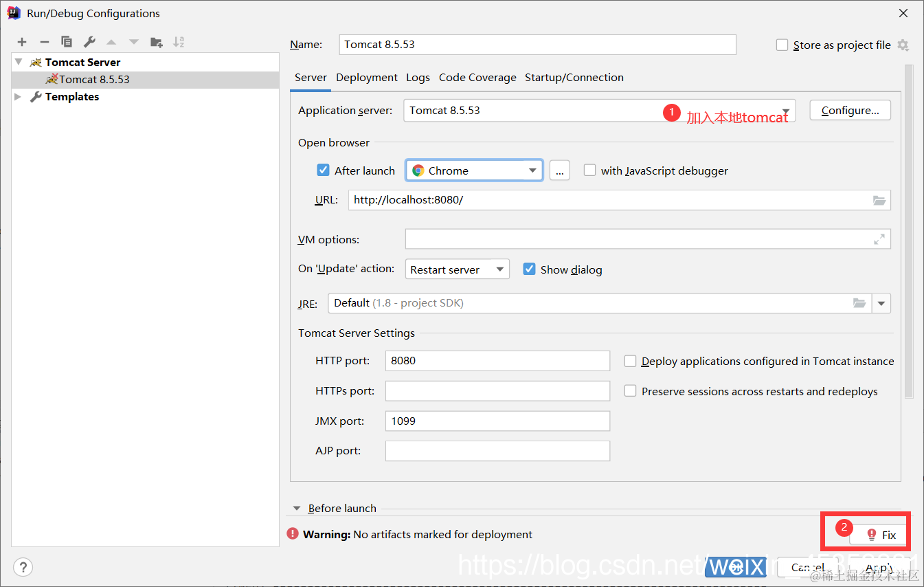Viewport: 924px width, 587px height.
Task: Switch to Deployment tab
Action: (x=367, y=78)
